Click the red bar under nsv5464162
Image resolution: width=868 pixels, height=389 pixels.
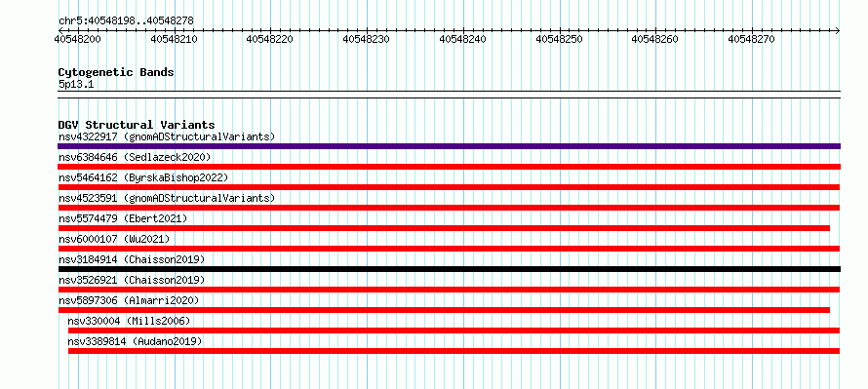pyautogui.click(x=449, y=187)
